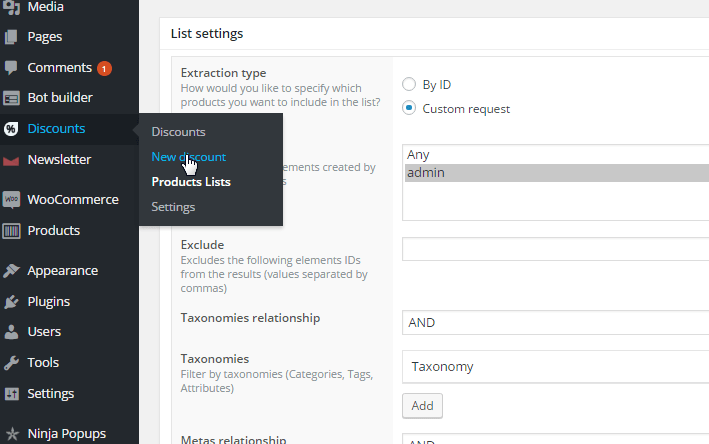Screen dimensions: 709x444
Task: Click the Comments speech bubble icon
Action: pyautogui.click(x=11, y=68)
